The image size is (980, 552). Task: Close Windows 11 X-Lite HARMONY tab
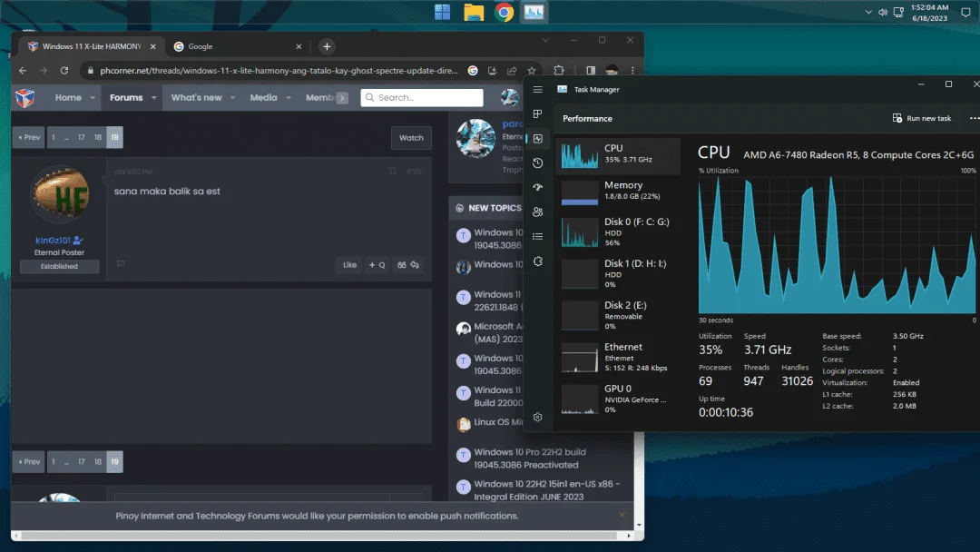click(x=153, y=46)
